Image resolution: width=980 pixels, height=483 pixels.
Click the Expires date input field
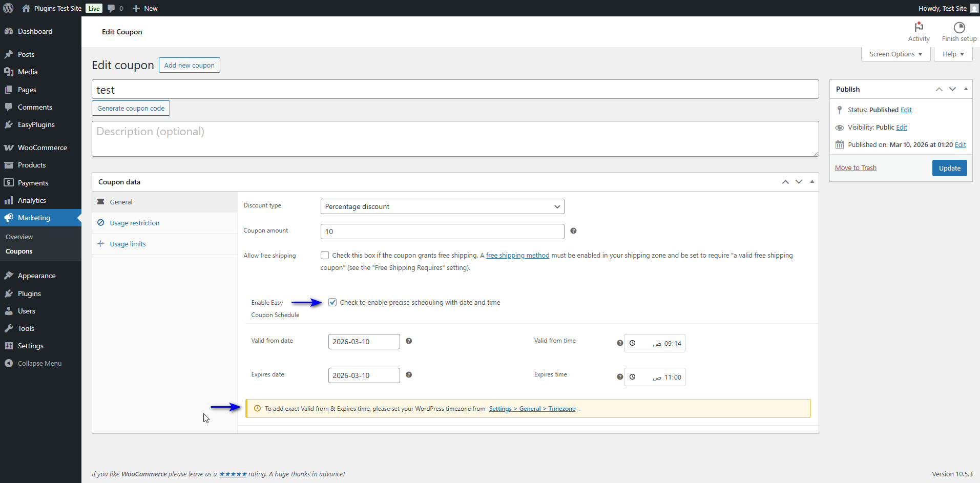coord(364,375)
